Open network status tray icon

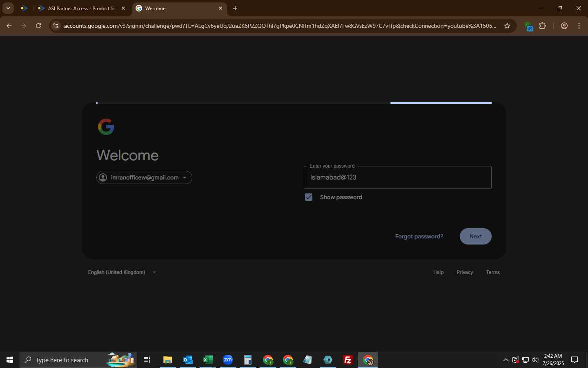526,360
